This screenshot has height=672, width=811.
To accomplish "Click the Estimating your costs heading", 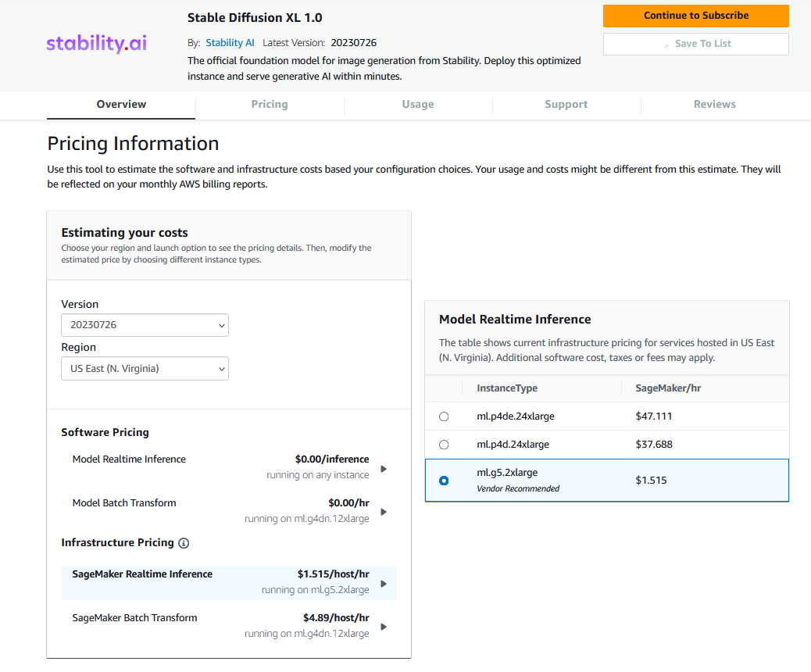I will pyautogui.click(x=125, y=233).
